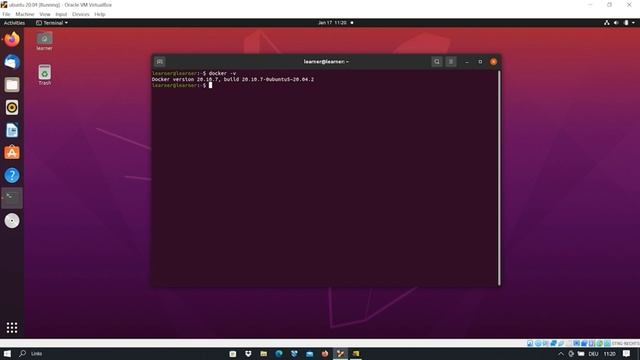This screenshot has width=640, height=360.
Task: Open the Help icon in the dock
Action: [x=12, y=176]
